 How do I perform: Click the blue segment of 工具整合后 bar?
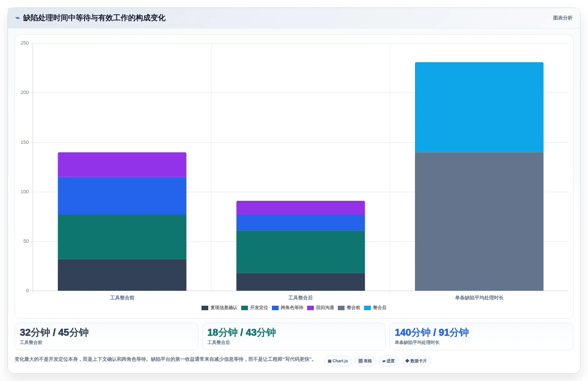301,223
